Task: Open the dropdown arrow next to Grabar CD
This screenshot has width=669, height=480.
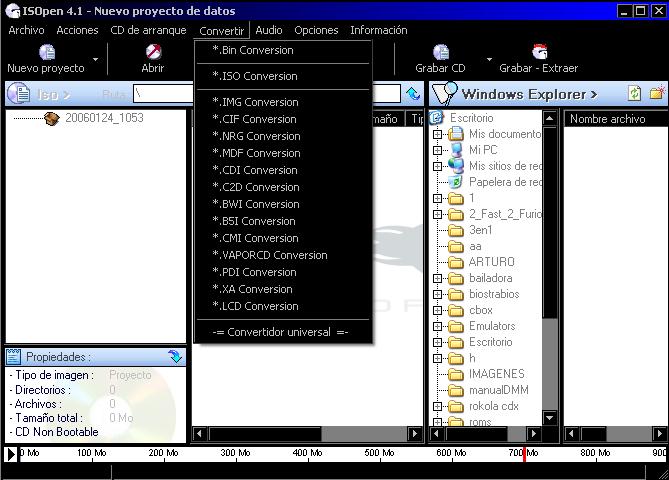Action: (x=489, y=59)
